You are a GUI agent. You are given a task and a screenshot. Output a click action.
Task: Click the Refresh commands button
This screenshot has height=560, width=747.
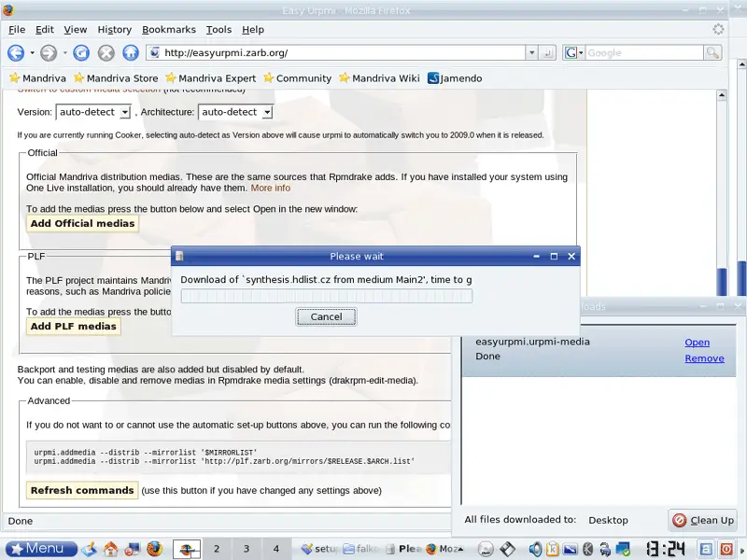click(82, 491)
